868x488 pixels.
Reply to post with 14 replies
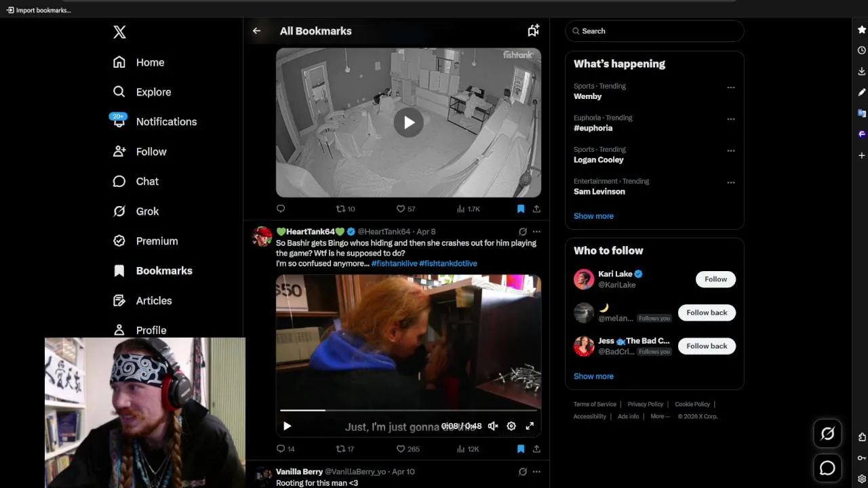[285, 449]
